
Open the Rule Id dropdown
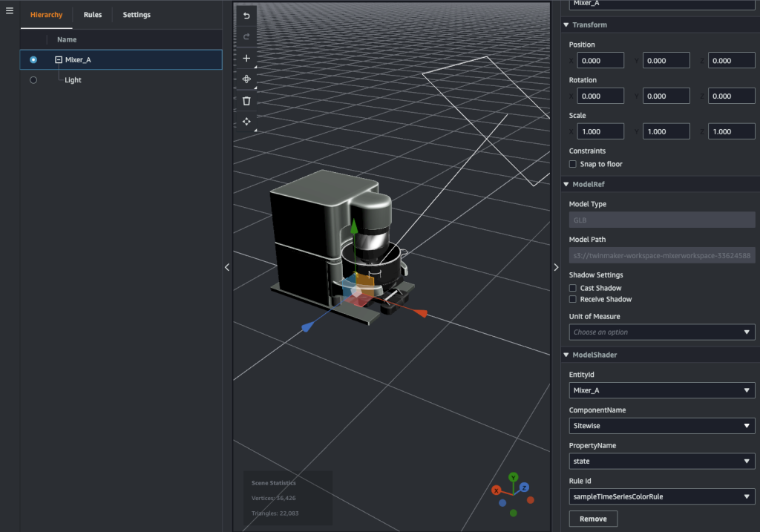(661, 496)
